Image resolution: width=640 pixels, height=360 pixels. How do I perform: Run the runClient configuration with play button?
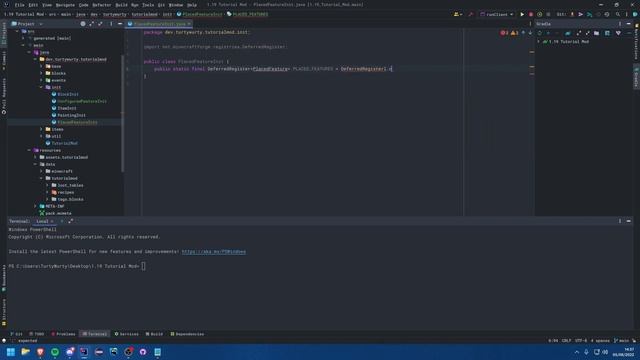click(x=522, y=14)
